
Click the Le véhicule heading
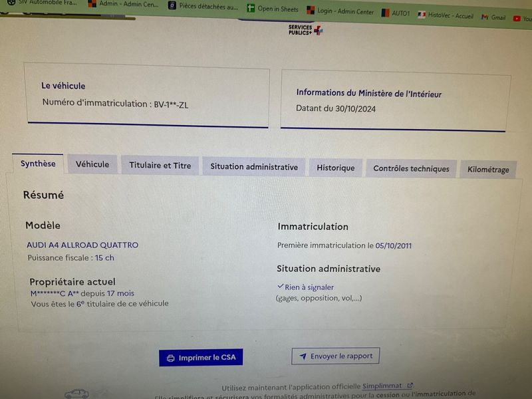pyautogui.click(x=63, y=86)
